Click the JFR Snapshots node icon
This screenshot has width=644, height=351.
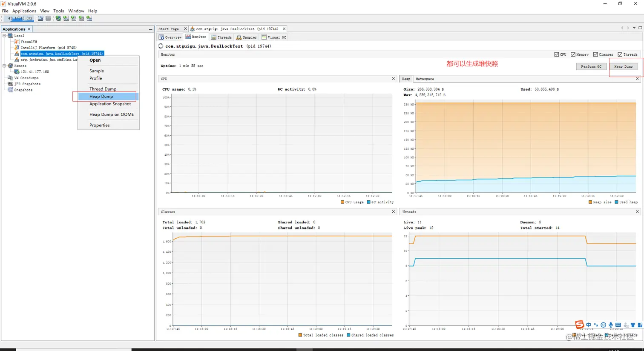pyautogui.click(x=11, y=84)
